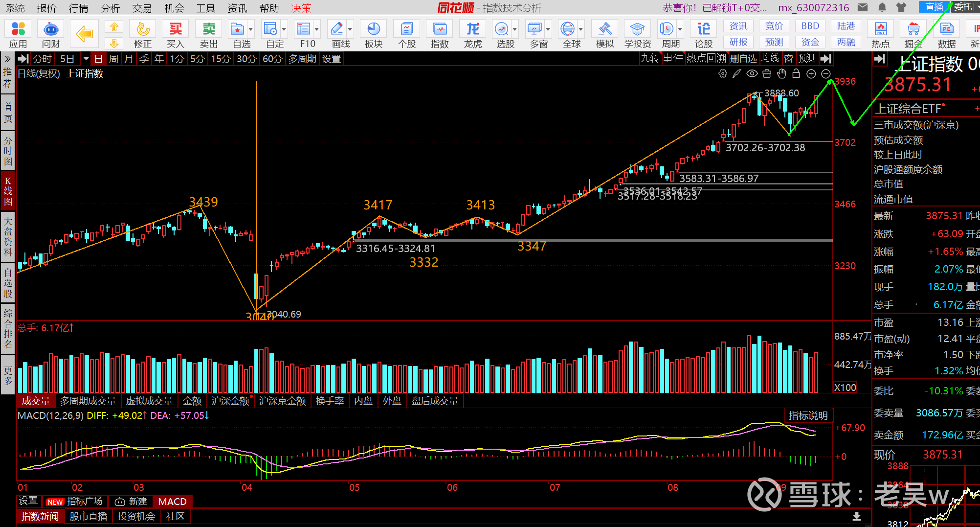Click the 新建 new indicator button
980x527 pixels.
click(x=131, y=502)
